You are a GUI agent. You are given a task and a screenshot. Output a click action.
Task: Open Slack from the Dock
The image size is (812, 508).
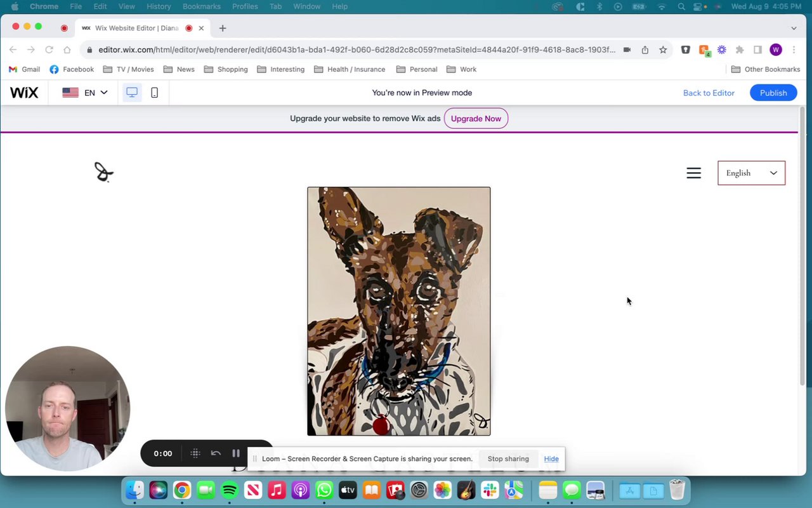pyautogui.click(x=490, y=490)
